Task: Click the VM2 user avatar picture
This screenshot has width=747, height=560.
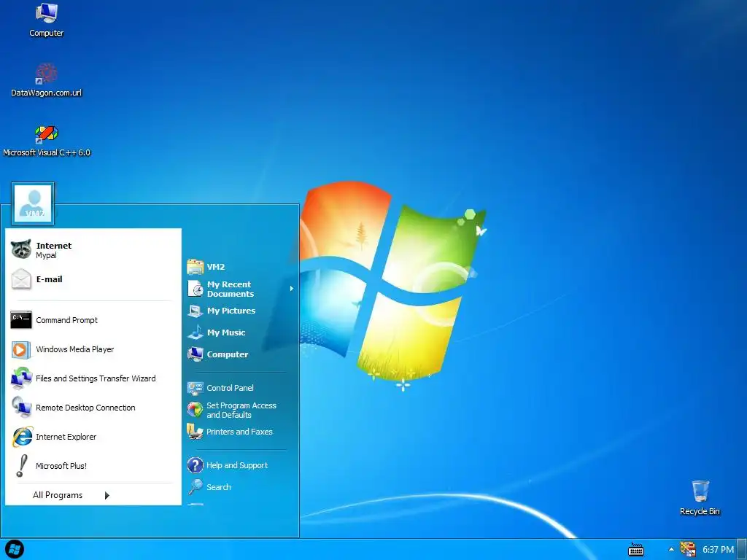Action: (33, 203)
